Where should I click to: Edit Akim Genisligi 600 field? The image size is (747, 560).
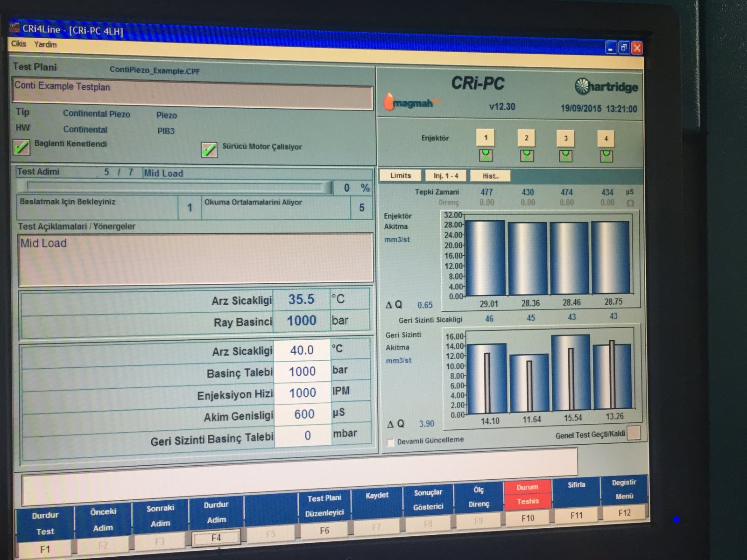pos(303,414)
